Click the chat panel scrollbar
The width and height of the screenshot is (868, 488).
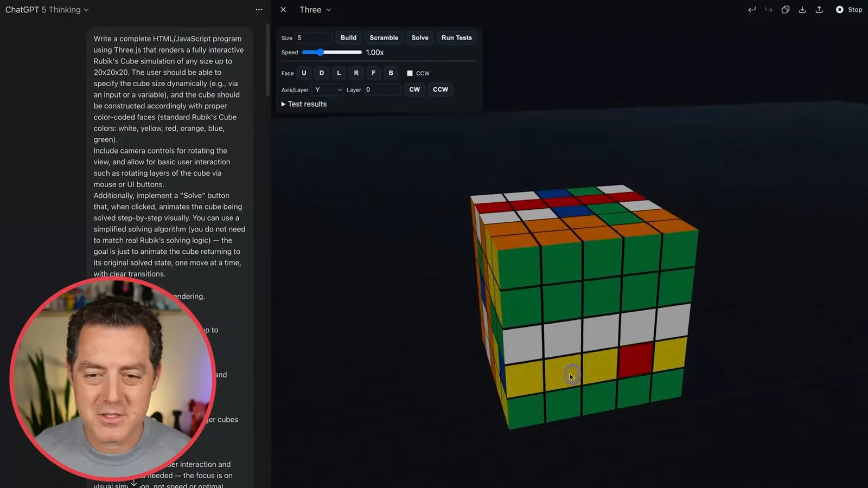pyautogui.click(x=267, y=60)
